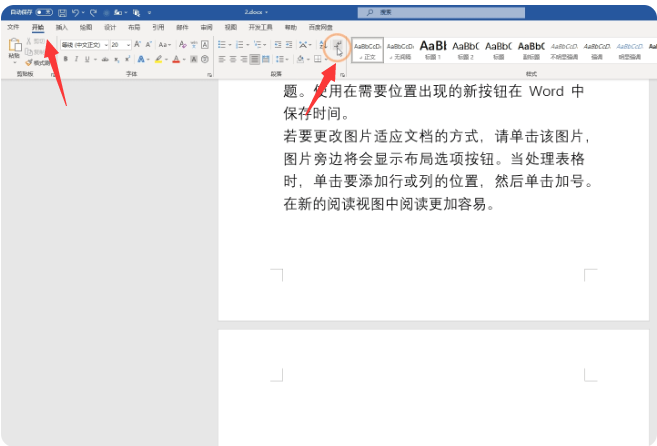657x446 pixels.
Task: Click the show paragraph marks icon
Action: [338, 45]
